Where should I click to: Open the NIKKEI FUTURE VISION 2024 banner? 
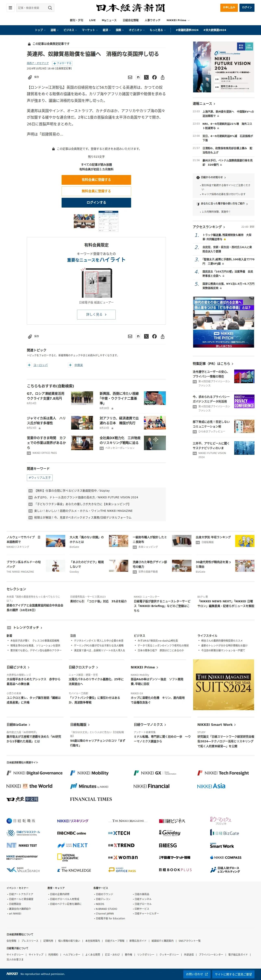224,67
